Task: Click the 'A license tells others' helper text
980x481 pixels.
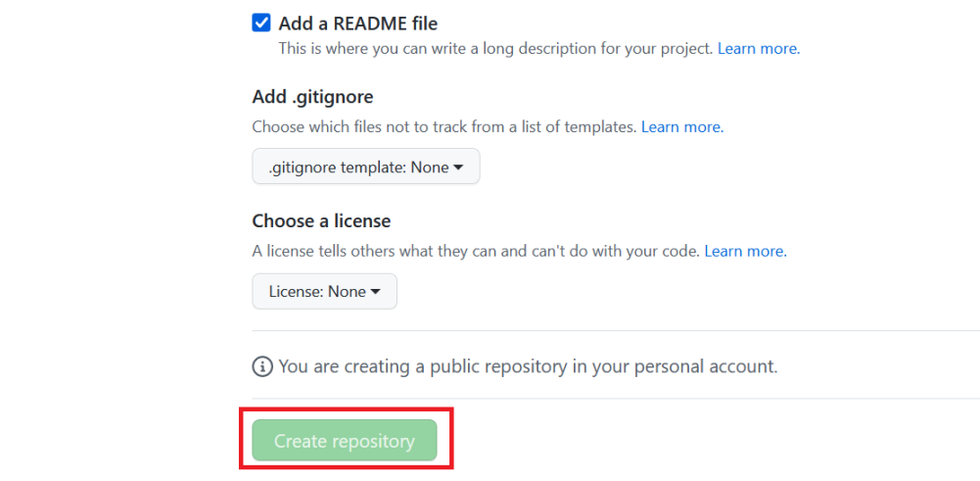Action: (x=476, y=252)
